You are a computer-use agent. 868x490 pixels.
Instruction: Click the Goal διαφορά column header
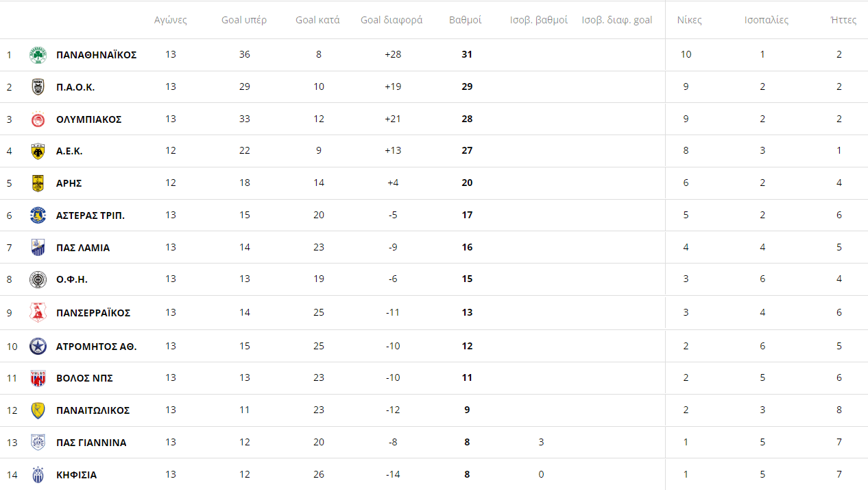391,20
